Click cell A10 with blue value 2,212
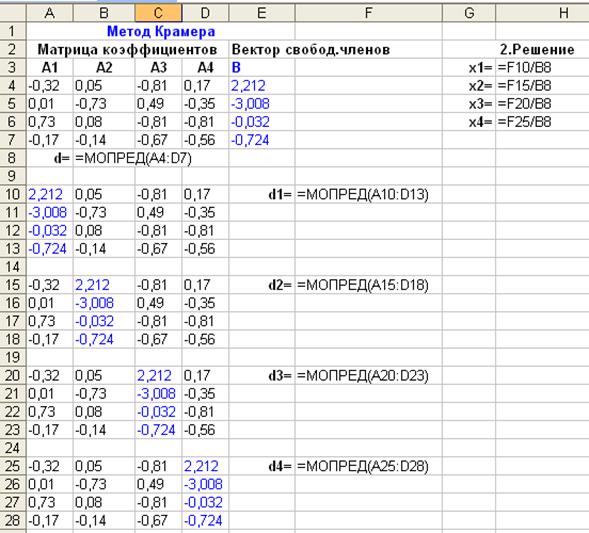This screenshot has height=533, width=589. pos(50,194)
